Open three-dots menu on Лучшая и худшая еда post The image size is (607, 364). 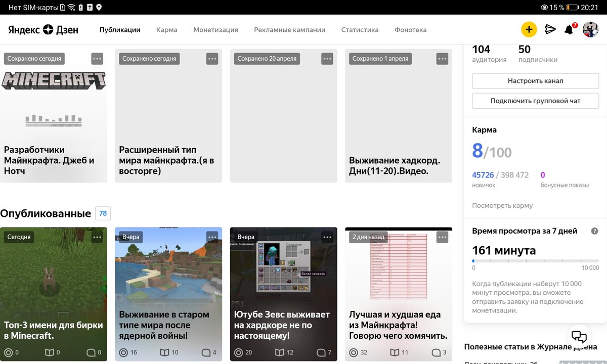click(442, 237)
